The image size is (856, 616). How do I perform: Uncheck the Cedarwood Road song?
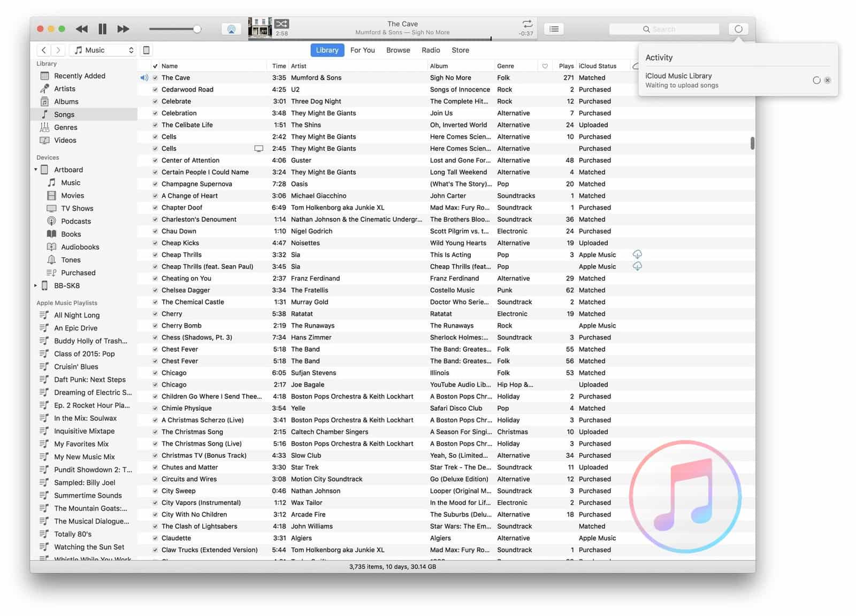point(155,90)
